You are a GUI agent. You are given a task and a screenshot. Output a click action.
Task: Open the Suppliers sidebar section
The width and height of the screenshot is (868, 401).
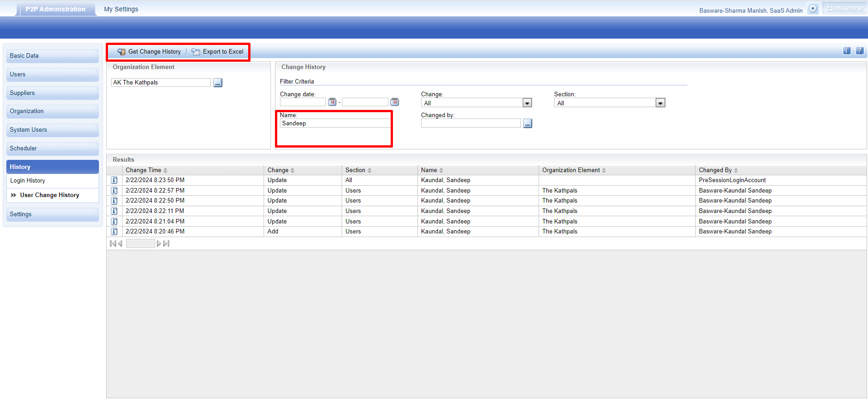coord(22,93)
